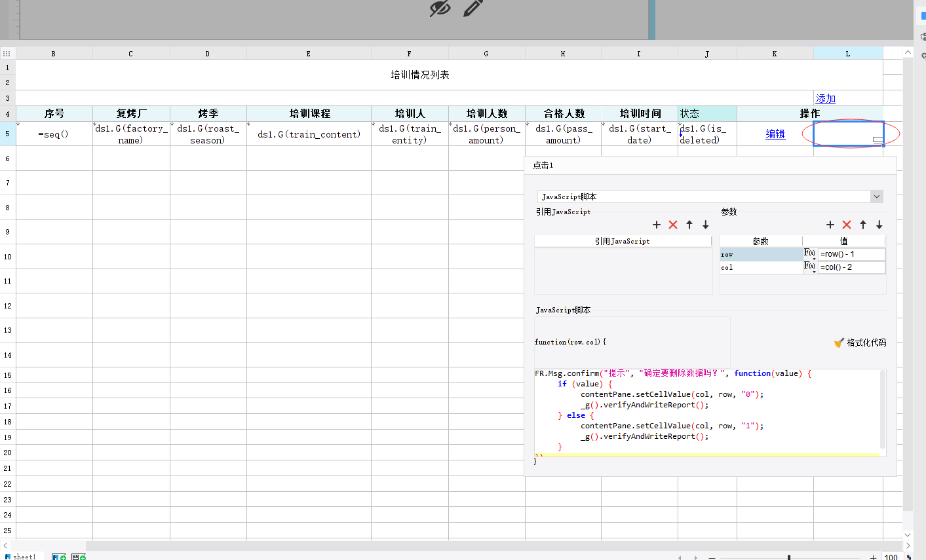The height and width of the screenshot is (560, 926).
Task: Click the pencil edit icon above the sheet
Action: pos(473,7)
